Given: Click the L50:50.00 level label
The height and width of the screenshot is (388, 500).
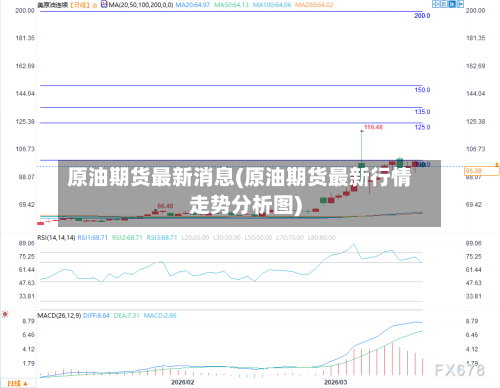Looking at the screenshot, I should pyautogui.click(x=258, y=238).
